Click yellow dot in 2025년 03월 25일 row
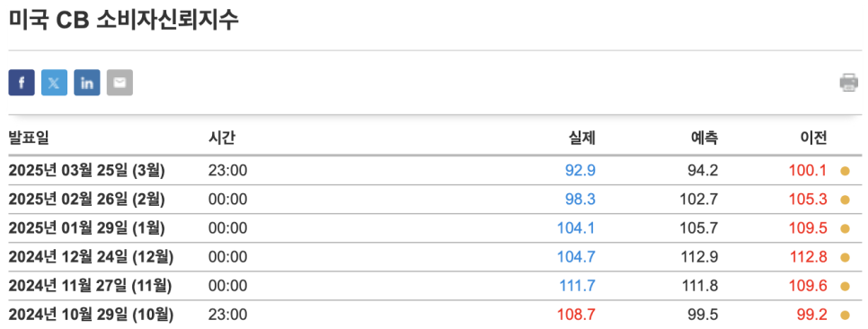 845,171
